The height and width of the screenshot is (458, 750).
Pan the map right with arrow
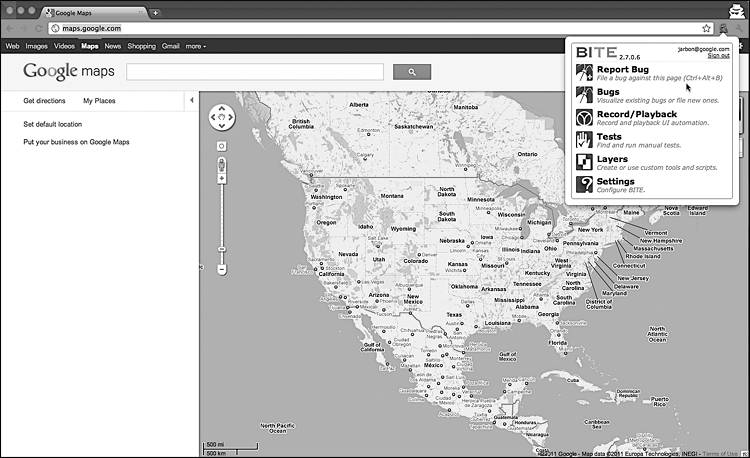(230, 117)
